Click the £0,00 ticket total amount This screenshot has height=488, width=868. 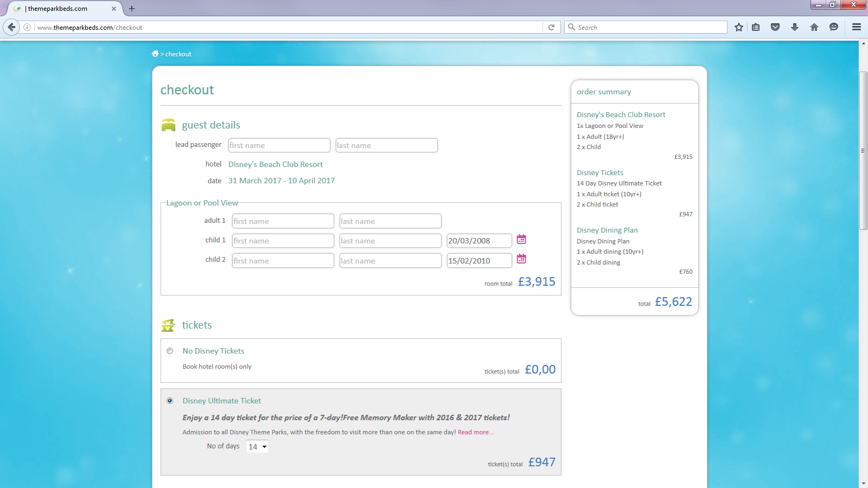tap(540, 369)
